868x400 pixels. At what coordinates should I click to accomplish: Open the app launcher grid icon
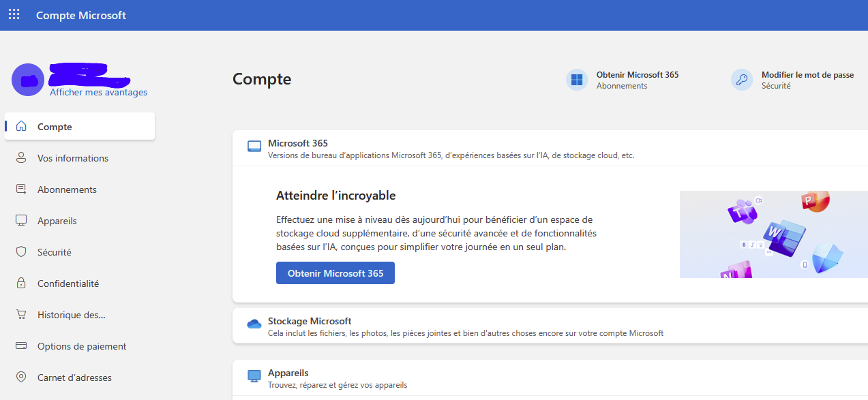[14, 14]
